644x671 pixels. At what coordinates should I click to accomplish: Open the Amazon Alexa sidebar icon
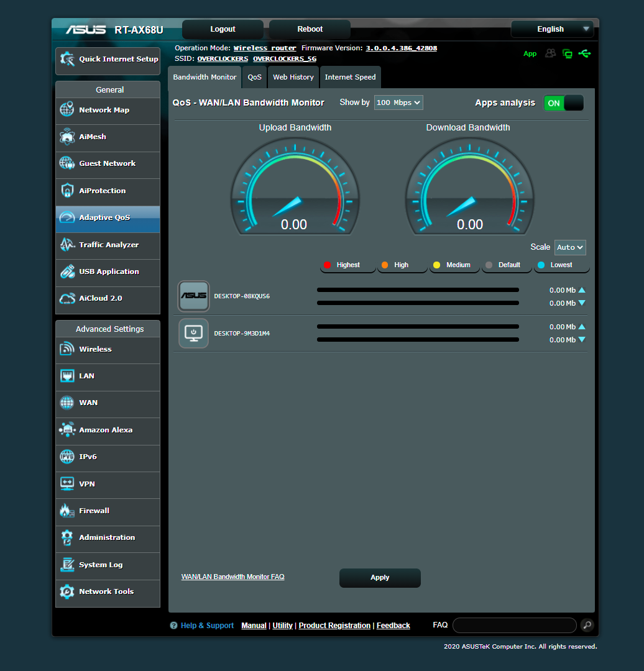(x=67, y=429)
